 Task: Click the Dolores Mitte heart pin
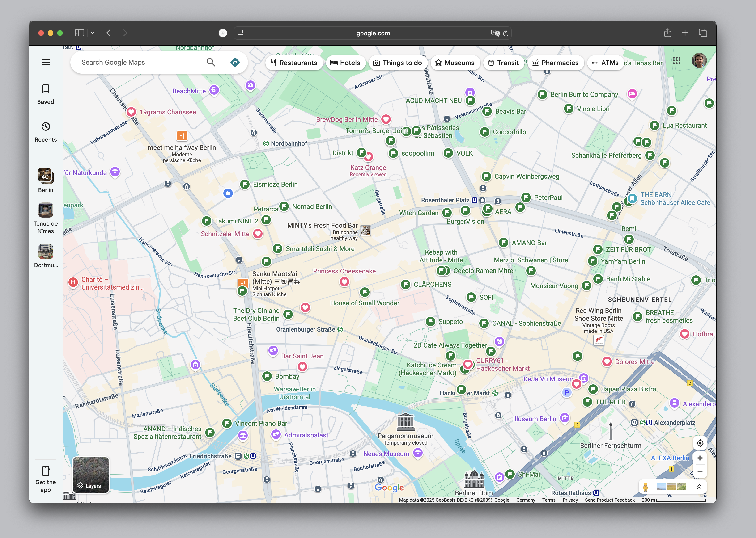pos(607,362)
